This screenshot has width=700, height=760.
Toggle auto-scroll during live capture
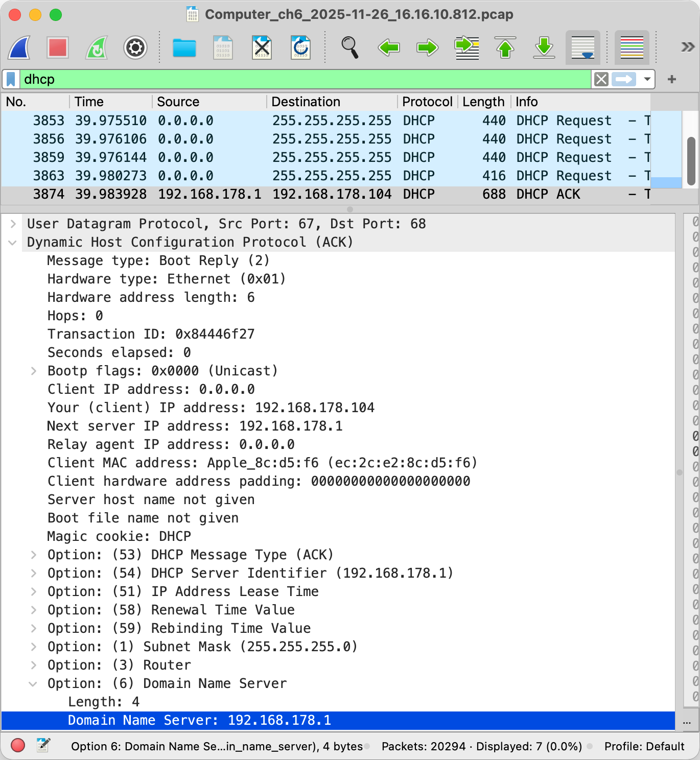point(582,48)
